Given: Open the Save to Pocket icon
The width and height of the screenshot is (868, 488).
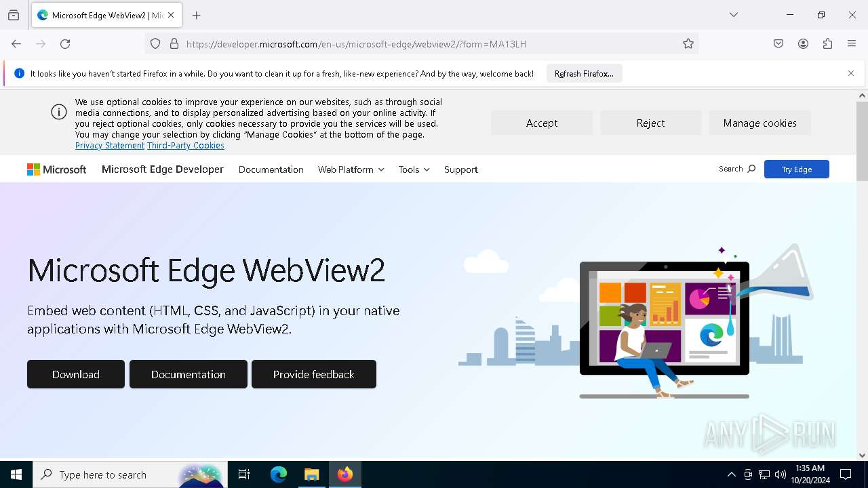Looking at the screenshot, I should [778, 44].
